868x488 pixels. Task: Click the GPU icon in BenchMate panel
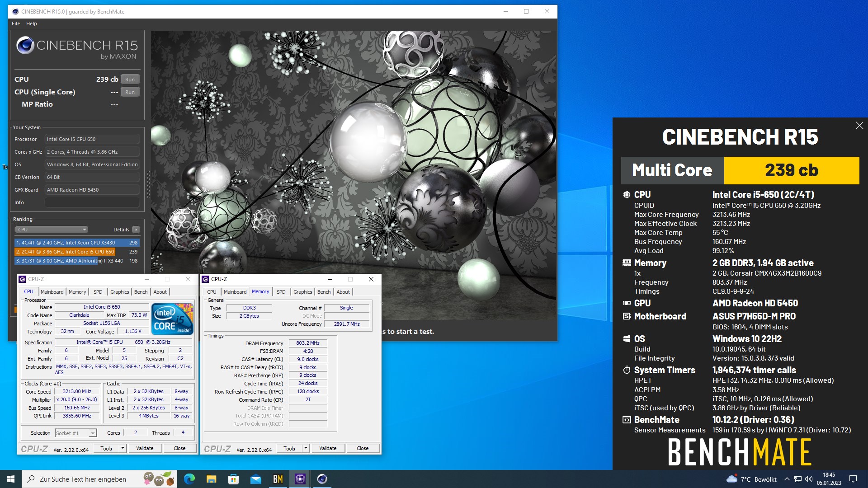coord(627,303)
